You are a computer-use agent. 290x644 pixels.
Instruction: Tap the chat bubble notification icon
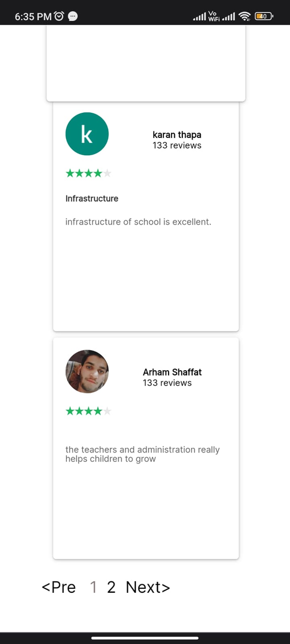(72, 16)
